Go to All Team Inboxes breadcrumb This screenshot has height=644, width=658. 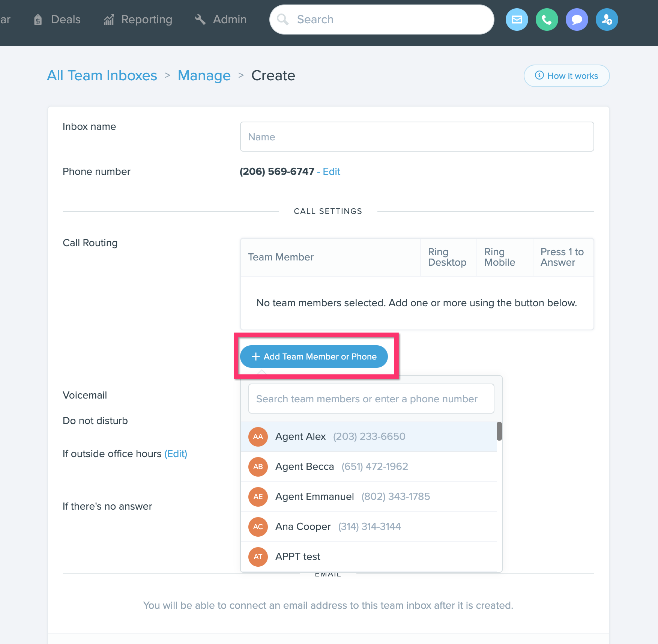coord(102,75)
